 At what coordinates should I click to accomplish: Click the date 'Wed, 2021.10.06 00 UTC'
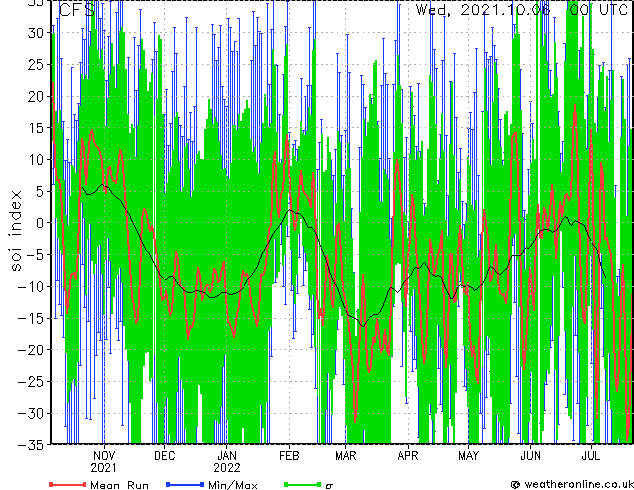(x=522, y=9)
